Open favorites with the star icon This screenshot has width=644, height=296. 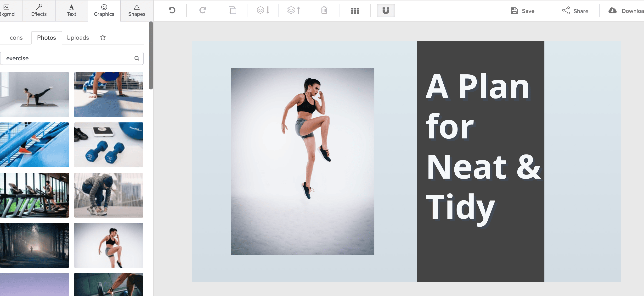pos(103,38)
